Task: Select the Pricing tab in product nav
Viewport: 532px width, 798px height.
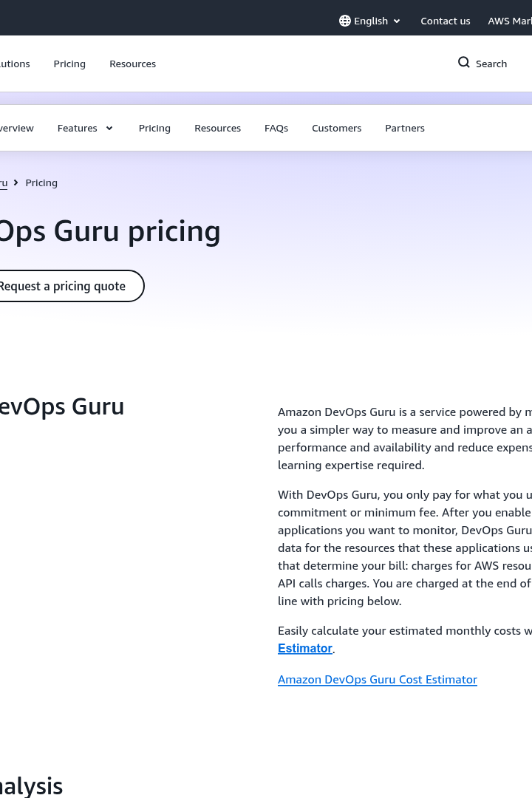Action: click(x=154, y=129)
